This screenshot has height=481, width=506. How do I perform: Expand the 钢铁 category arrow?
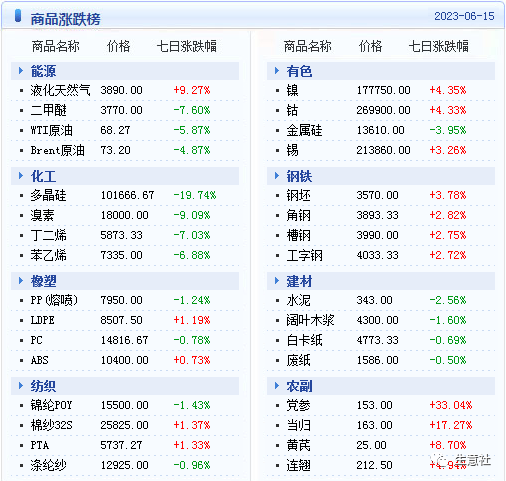pos(277,176)
